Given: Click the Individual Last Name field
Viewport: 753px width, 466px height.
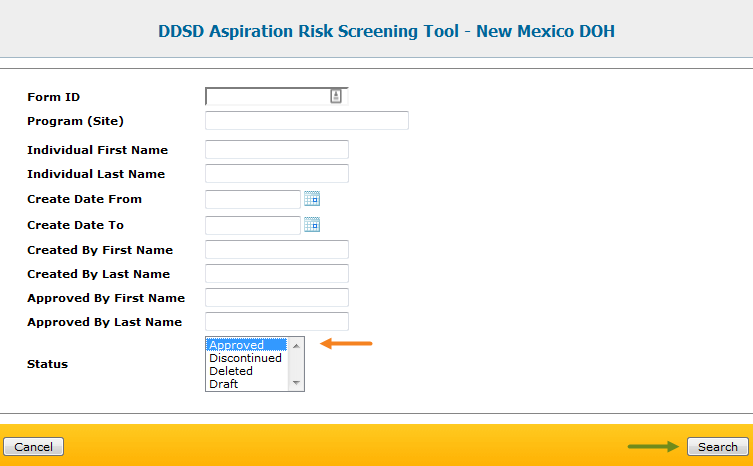Looking at the screenshot, I should 277,173.
